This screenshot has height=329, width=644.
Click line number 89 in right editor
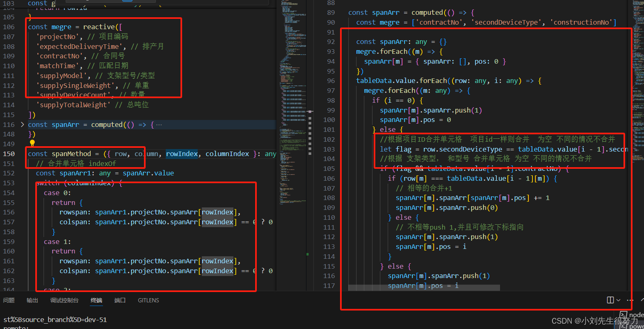click(331, 12)
